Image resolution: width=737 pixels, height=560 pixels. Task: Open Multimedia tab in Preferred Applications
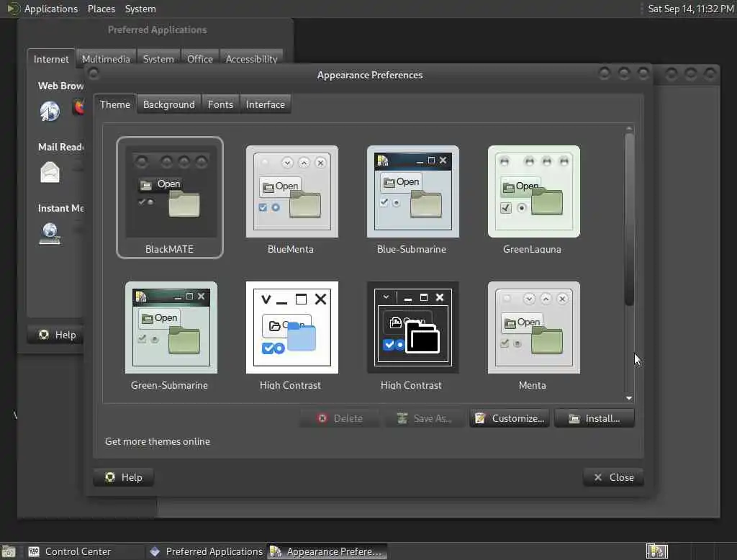point(106,59)
